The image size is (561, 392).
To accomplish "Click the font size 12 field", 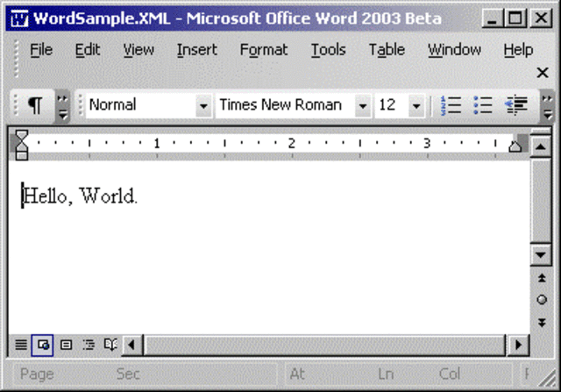I will click(392, 105).
